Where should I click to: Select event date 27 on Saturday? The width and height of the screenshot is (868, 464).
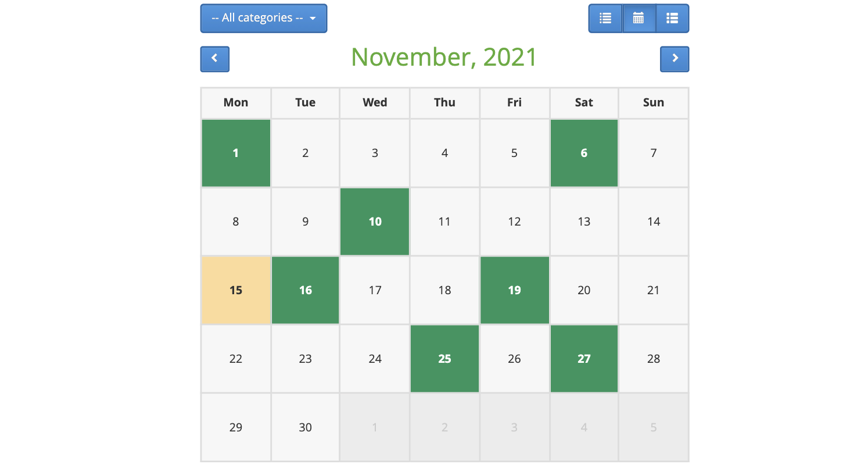(x=584, y=359)
